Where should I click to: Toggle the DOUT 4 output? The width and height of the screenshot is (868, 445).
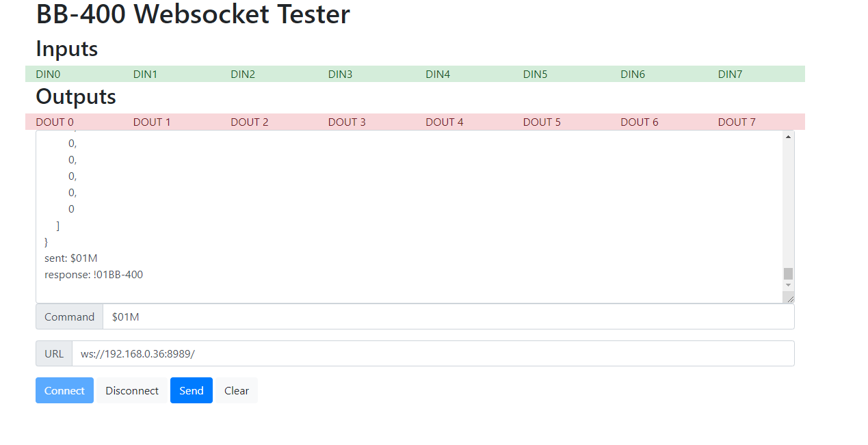point(444,122)
